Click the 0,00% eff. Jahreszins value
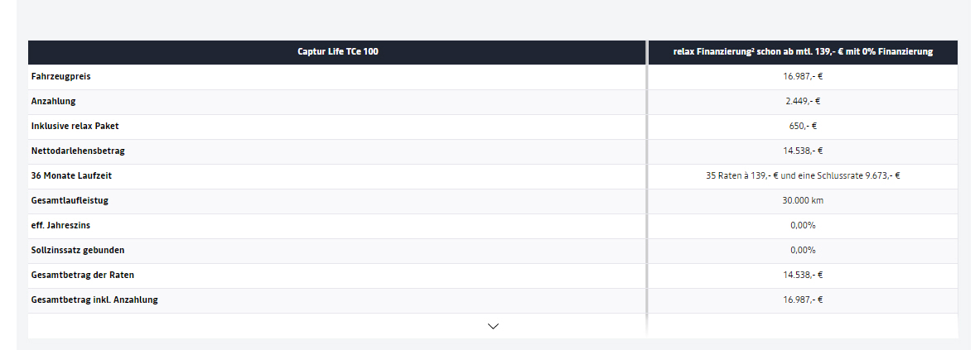The width and height of the screenshot is (980, 350). pyautogui.click(x=803, y=226)
